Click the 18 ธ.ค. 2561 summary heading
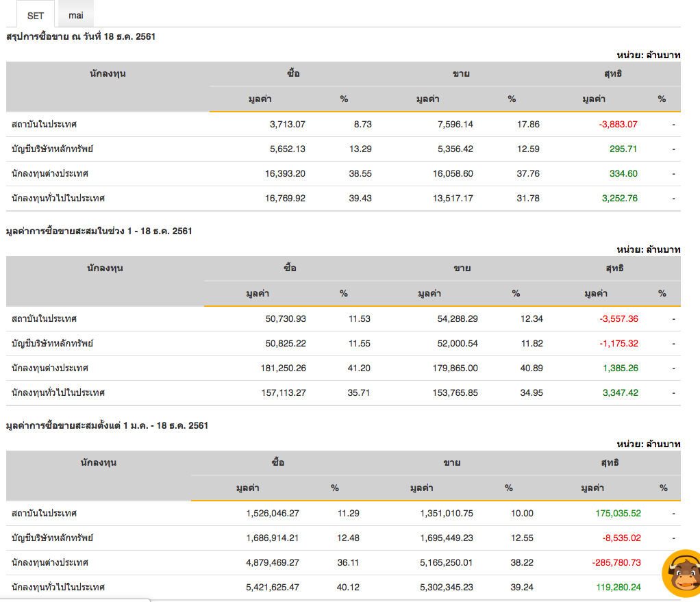This screenshot has width=700, height=602. 81,36
